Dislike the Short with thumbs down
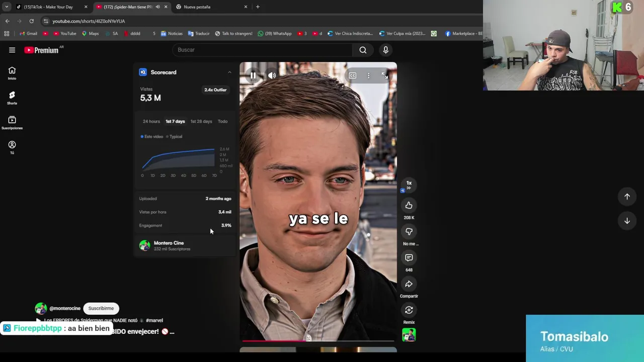 [409, 231]
